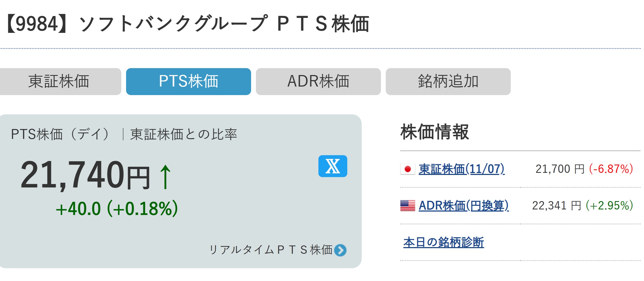Open the 東証株価(11/07) link
The image size is (644, 281).
[462, 169]
